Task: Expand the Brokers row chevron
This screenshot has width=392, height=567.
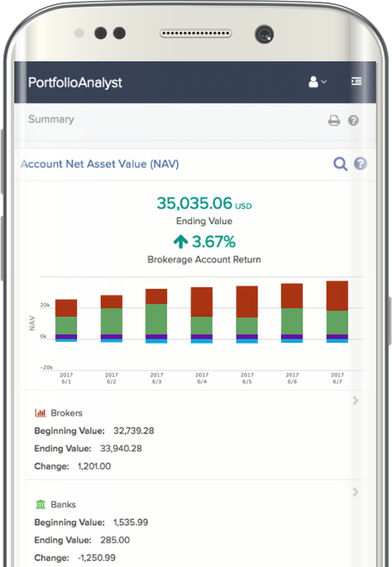Action: point(356,401)
